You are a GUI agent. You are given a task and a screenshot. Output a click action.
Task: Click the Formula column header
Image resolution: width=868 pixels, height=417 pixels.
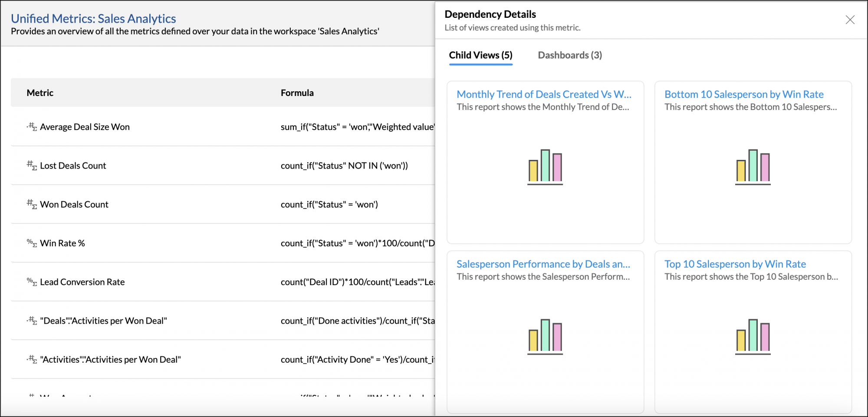pos(297,93)
